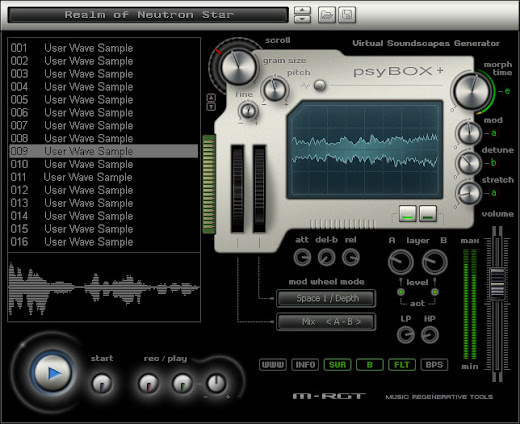This screenshot has height=424, width=520.
Task: Toggle the SUR button
Action: (337, 365)
